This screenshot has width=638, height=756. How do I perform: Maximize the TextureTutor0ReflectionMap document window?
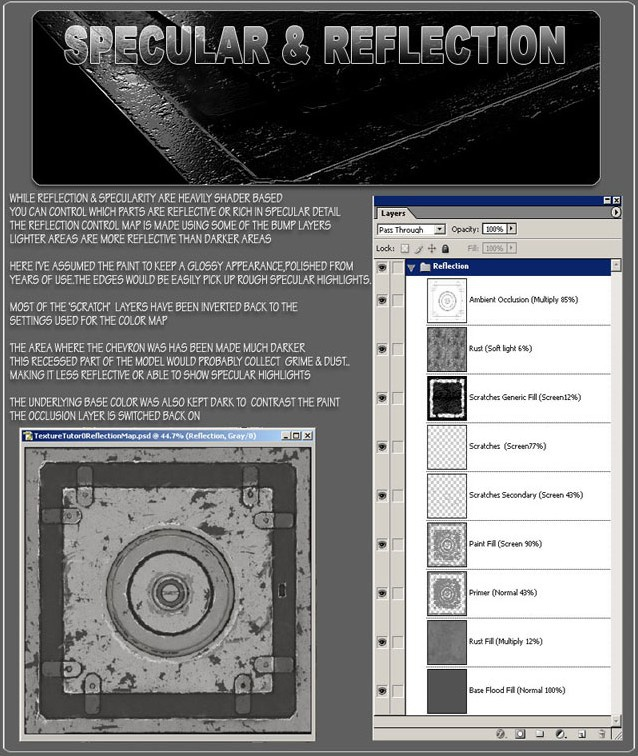(296, 436)
